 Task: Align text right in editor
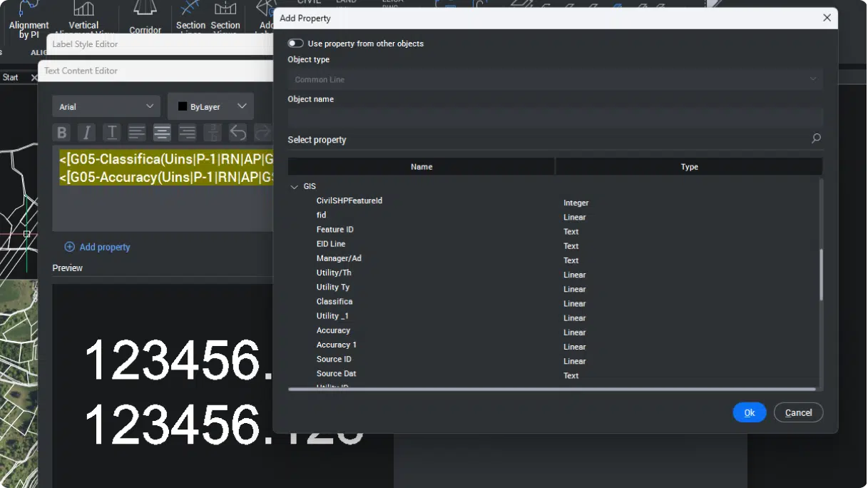pyautogui.click(x=187, y=133)
